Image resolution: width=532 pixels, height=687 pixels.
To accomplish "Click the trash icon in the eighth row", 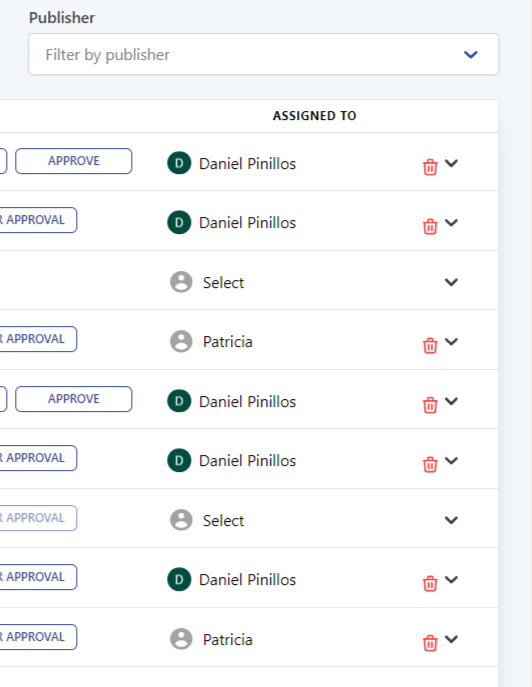I will pos(430,583).
